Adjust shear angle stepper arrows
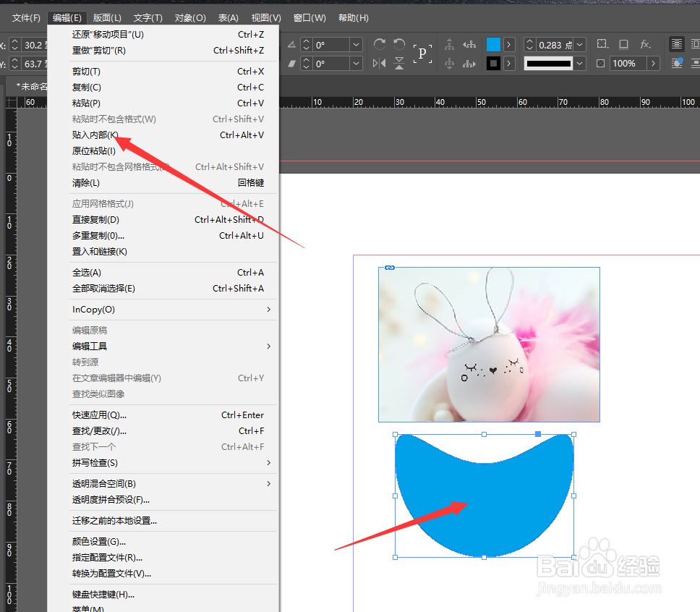This screenshot has height=612, width=700. (x=307, y=64)
